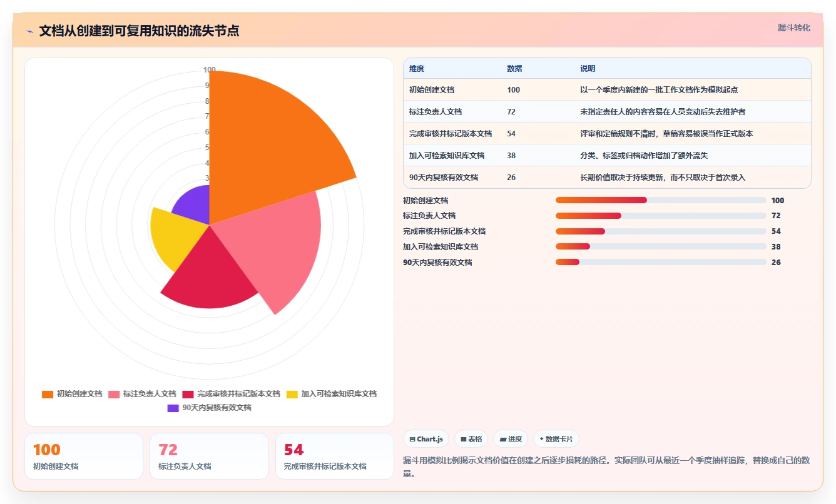Click the value 54 in the table
This screenshot has height=504, width=836.
pyautogui.click(x=511, y=134)
